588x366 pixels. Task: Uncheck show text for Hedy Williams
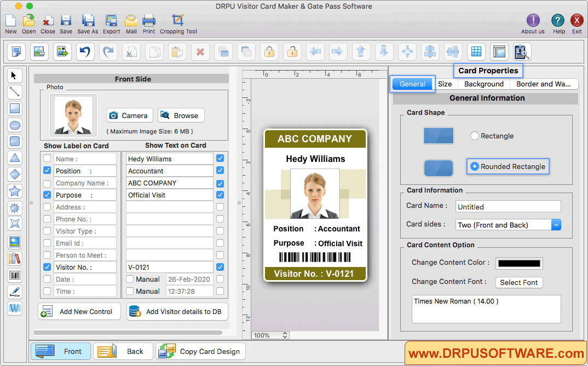point(220,159)
